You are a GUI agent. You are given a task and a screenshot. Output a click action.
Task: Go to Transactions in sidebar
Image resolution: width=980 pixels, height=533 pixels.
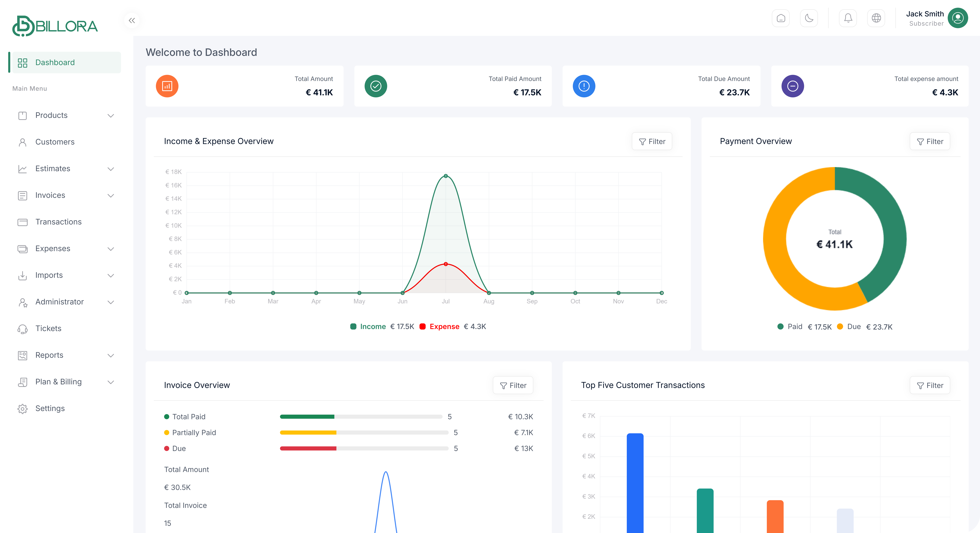click(x=58, y=222)
